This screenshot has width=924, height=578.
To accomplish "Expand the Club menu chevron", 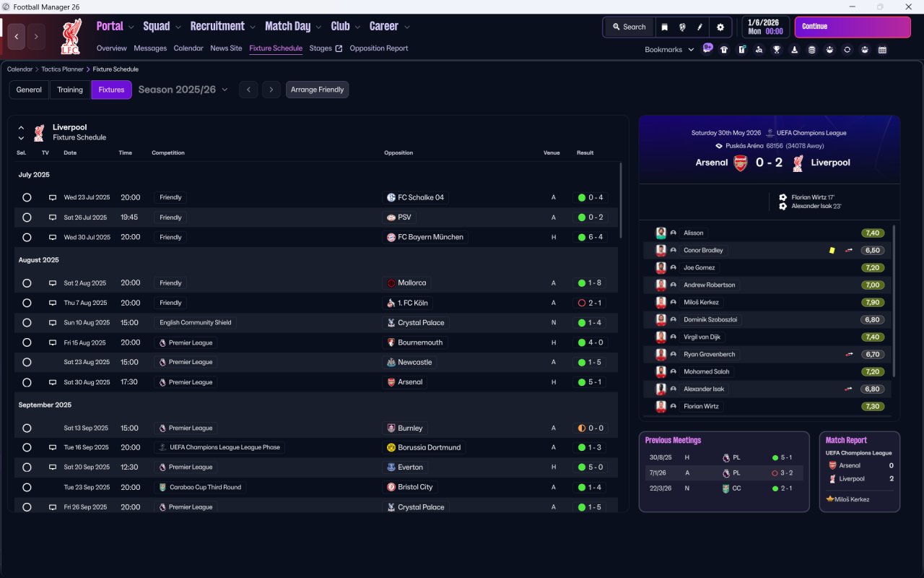I will [357, 27].
